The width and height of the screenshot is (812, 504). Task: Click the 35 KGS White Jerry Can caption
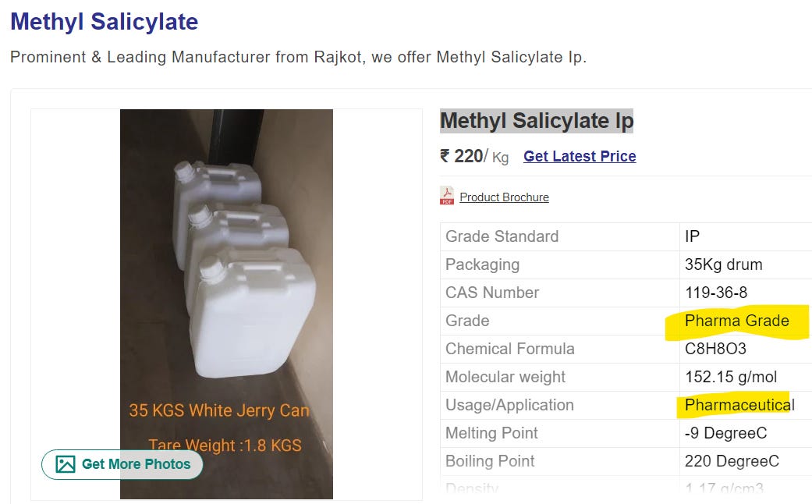219,410
